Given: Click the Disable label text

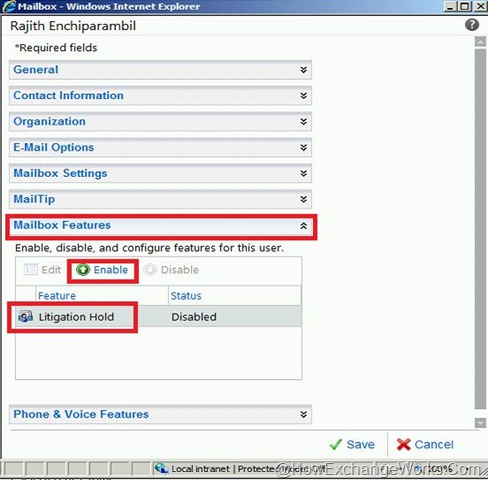Looking at the screenshot, I should pyautogui.click(x=180, y=270).
